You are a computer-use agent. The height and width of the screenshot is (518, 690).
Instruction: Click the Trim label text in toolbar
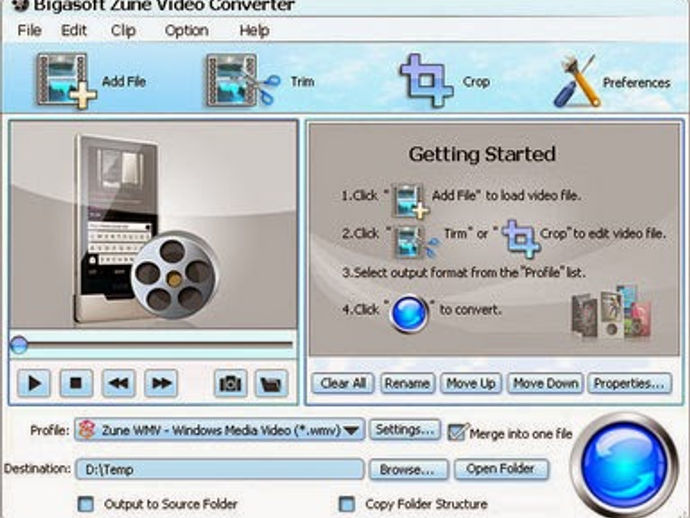pyautogui.click(x=302, y=81)
